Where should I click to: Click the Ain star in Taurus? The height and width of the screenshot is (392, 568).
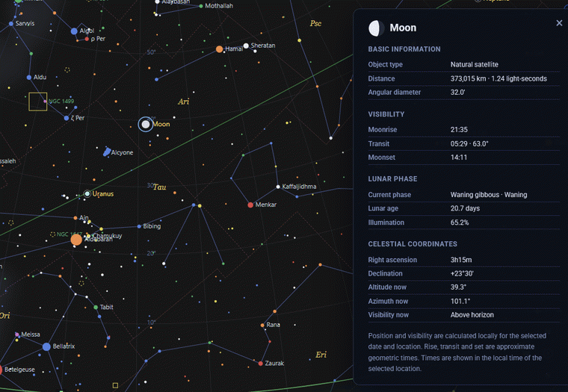coord(75,218)
